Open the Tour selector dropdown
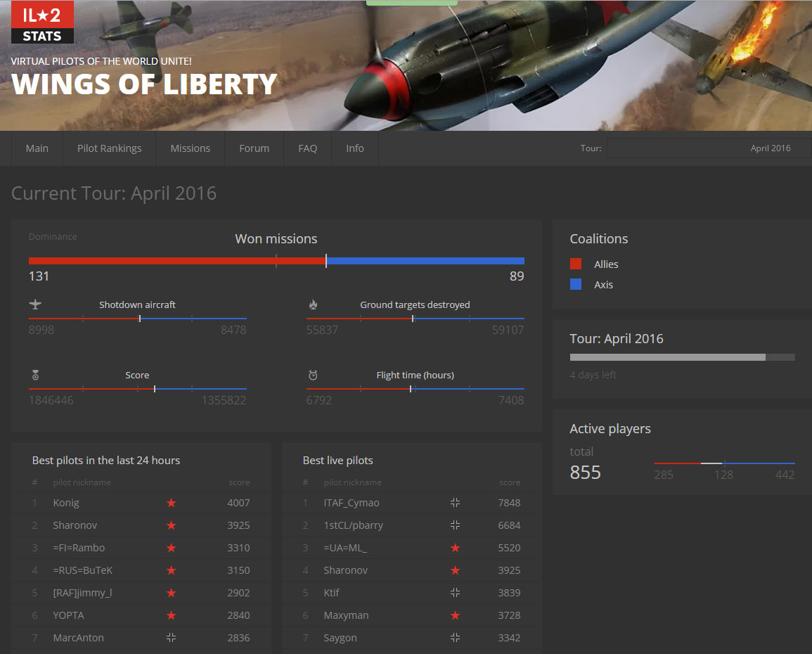Image resolution: width=812 pixels, height=654 pixels. (708, 148)
